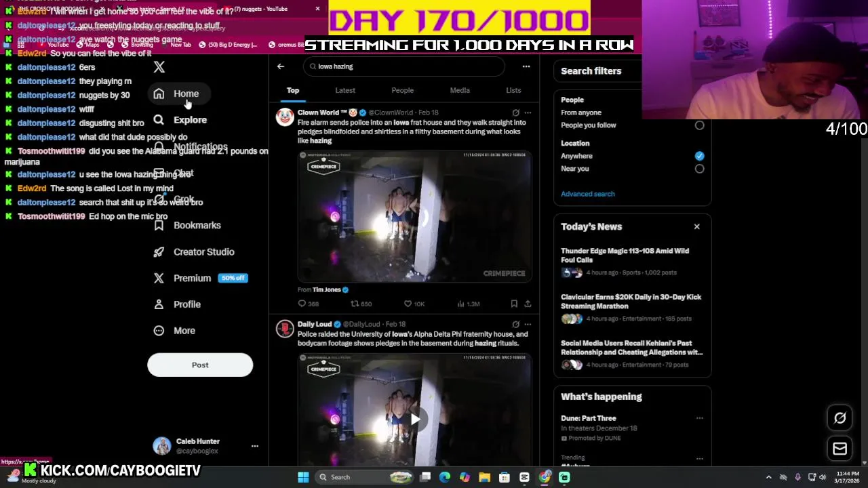Open the More circle icon in sidebar
This screenshot has height=488, width=868.
click(x=159, y=331)
